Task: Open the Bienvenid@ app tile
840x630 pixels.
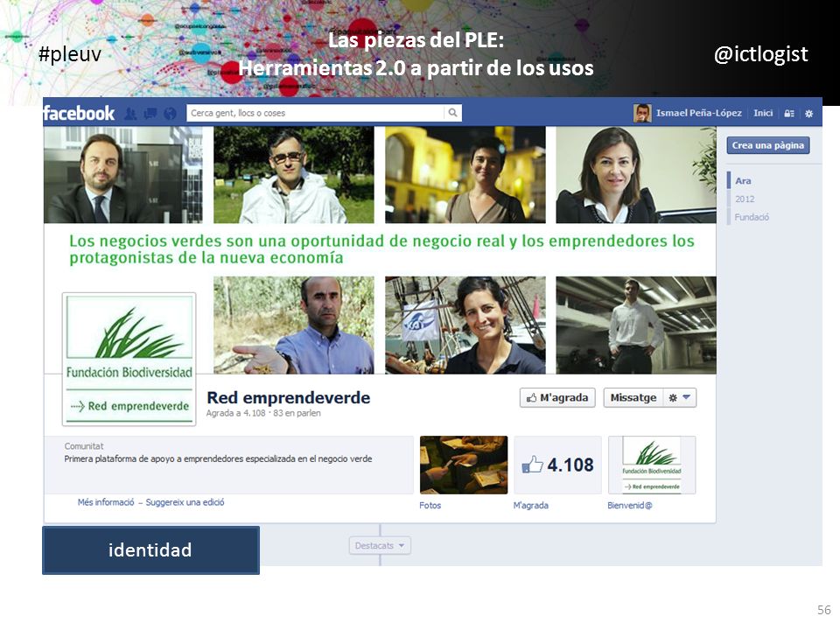Action: (652, 465)
